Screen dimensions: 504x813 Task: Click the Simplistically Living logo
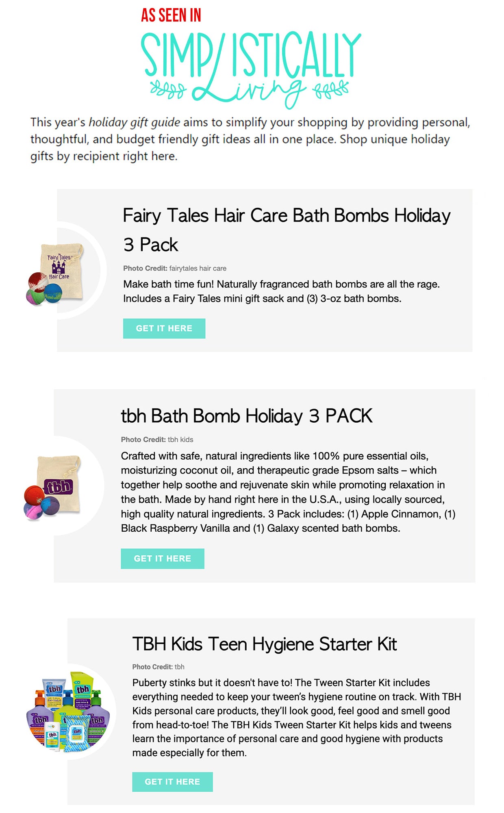(x=251, y=70)
